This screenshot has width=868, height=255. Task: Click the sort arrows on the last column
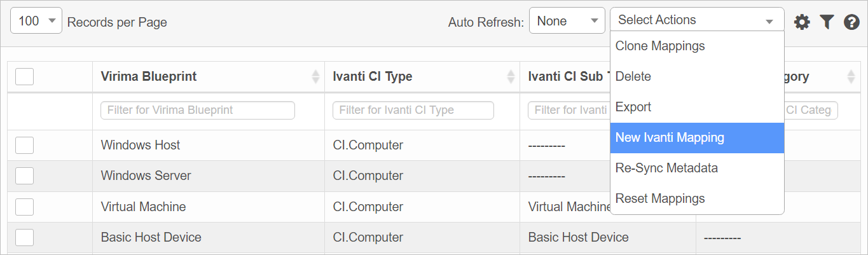(x=852, y=77)
